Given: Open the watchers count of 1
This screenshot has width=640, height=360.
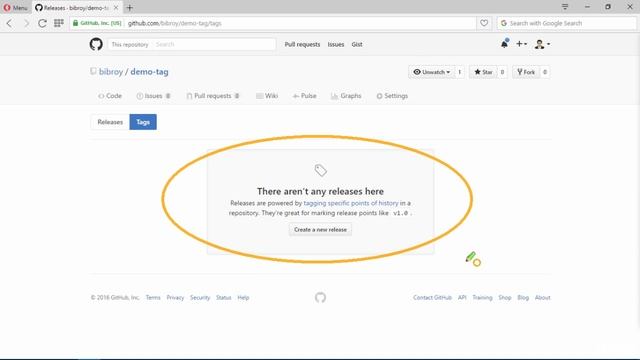Looking at the screenshot, I should pos(460,72).
